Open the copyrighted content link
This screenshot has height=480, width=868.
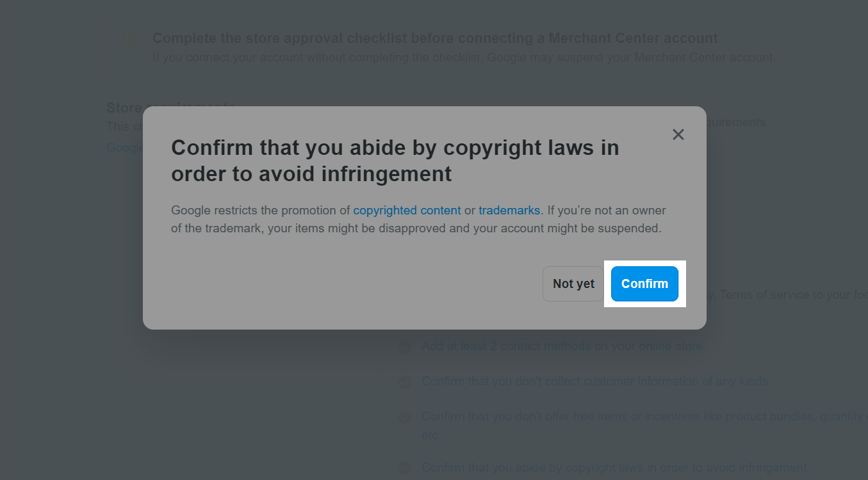407,211
